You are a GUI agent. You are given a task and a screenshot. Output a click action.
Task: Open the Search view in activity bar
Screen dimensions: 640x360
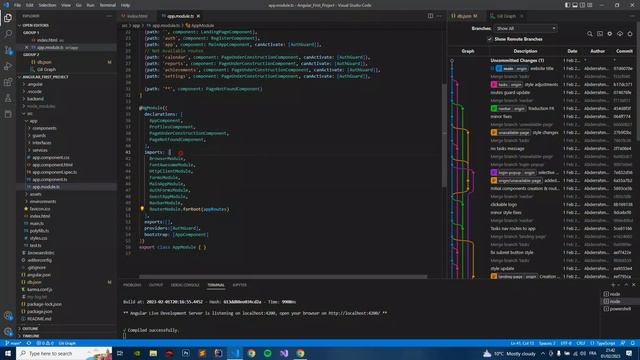coord(8,34)
